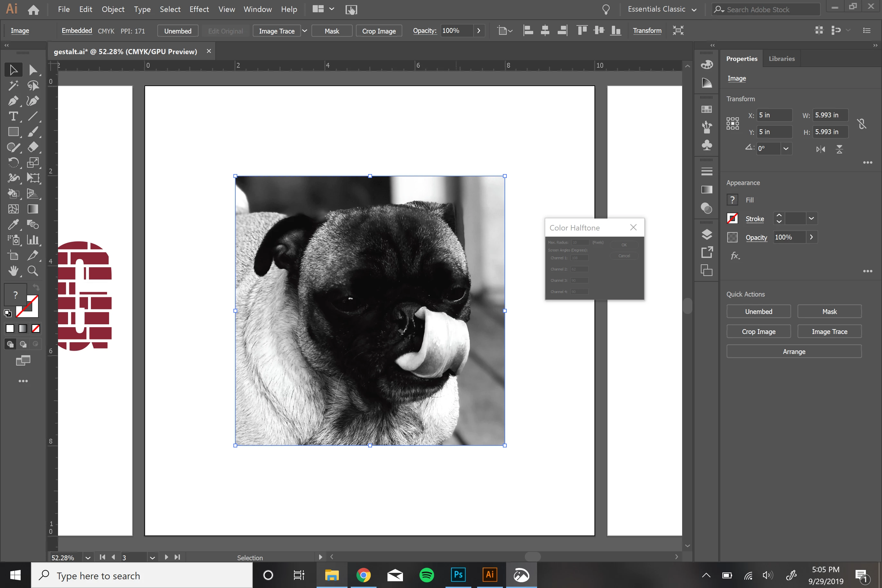
Task: Select the Type tool
Action: click(x=14, y=116)
